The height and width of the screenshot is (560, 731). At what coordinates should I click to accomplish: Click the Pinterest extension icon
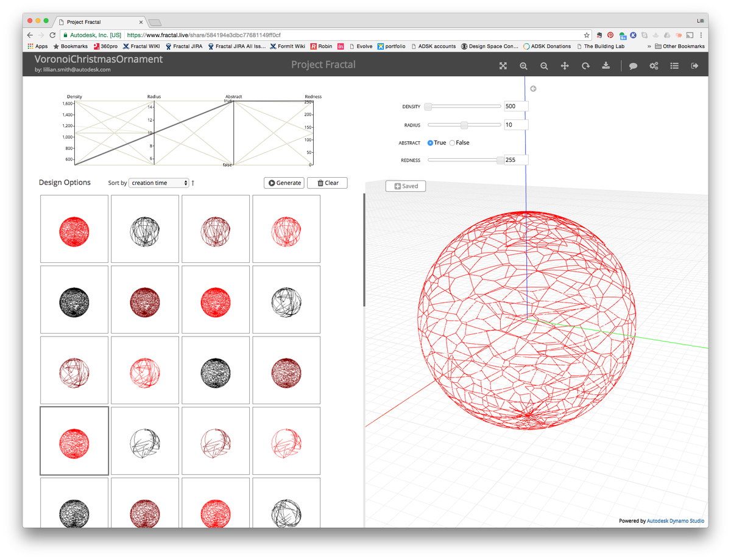[610, 35]
